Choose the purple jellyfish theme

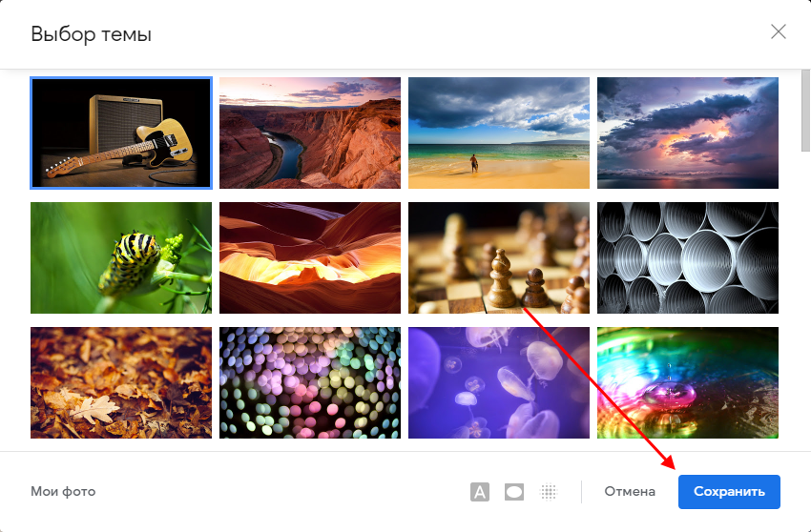click(499, 382)
